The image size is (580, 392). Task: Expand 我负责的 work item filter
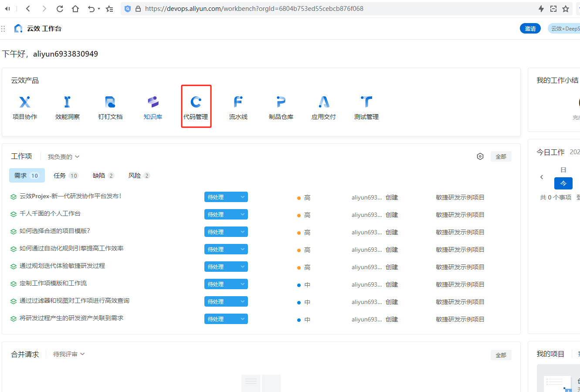tap(64, 157)
